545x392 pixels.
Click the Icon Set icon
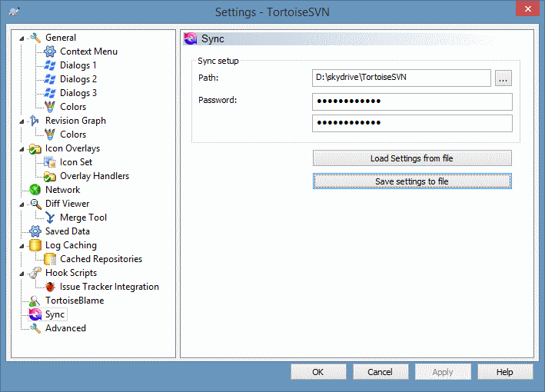(50, 162)
